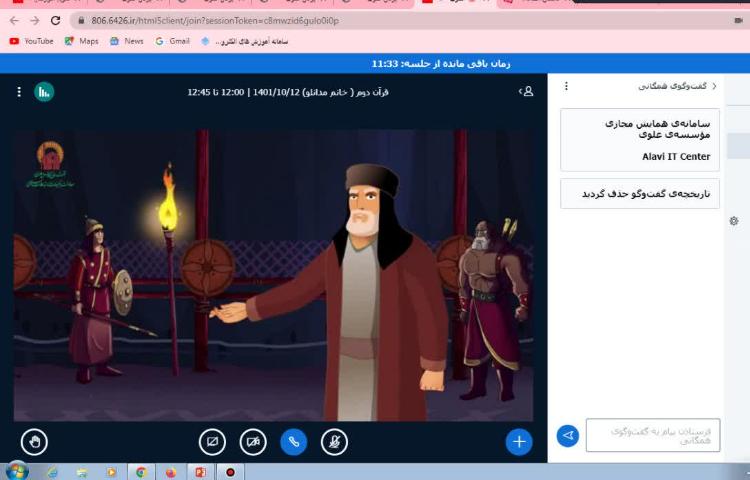Open YouTube bookmark
Viewport: 750px width, 480px height.
click(x=32, y=41)
